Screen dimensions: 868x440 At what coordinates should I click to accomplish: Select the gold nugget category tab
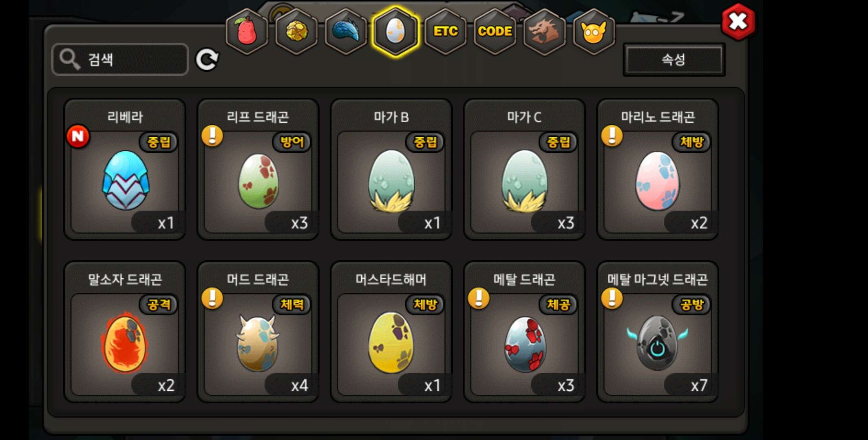296,31
